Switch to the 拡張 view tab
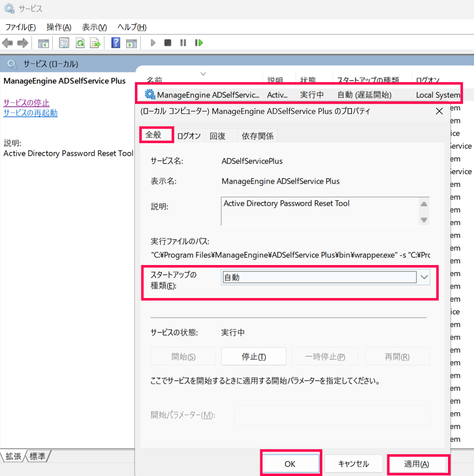Viewport: 474px width, 476px height. click(x=13, y=456)
